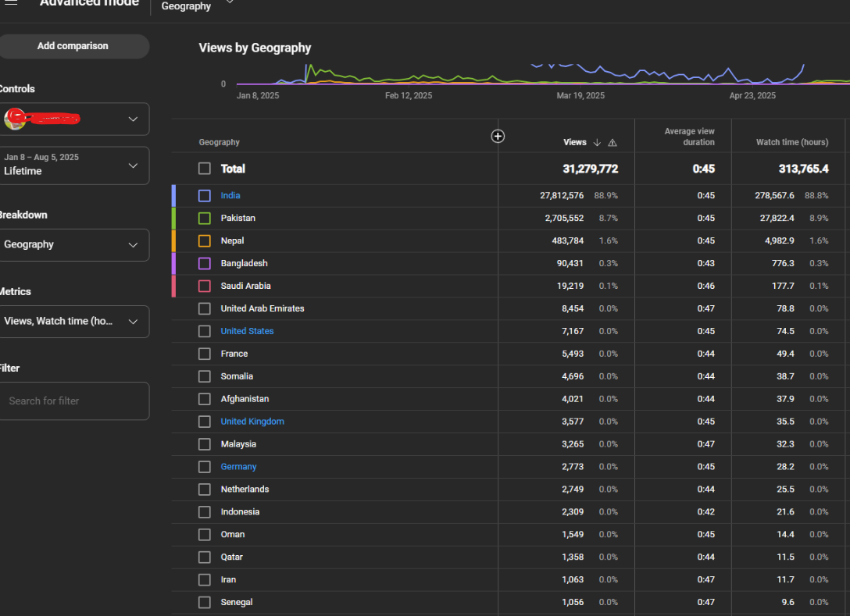Click the Add comparison button
Viewport: 850px width, 616px height.
point(73,46)
